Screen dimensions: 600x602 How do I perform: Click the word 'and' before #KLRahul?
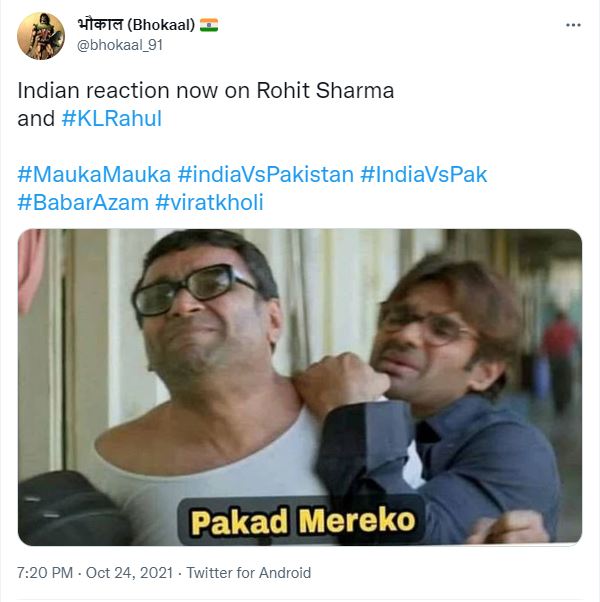point(36,119)
